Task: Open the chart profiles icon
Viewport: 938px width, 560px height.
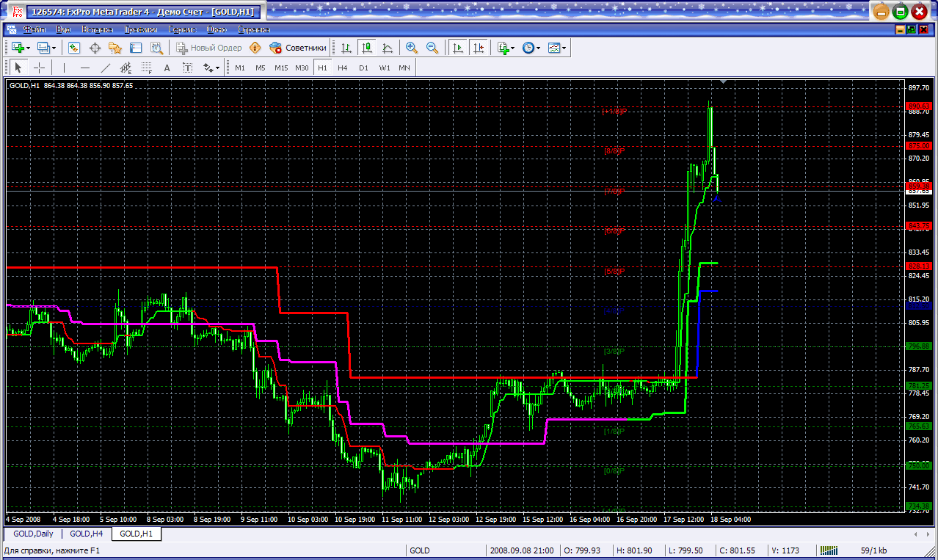Action: [x=43, y=48]
